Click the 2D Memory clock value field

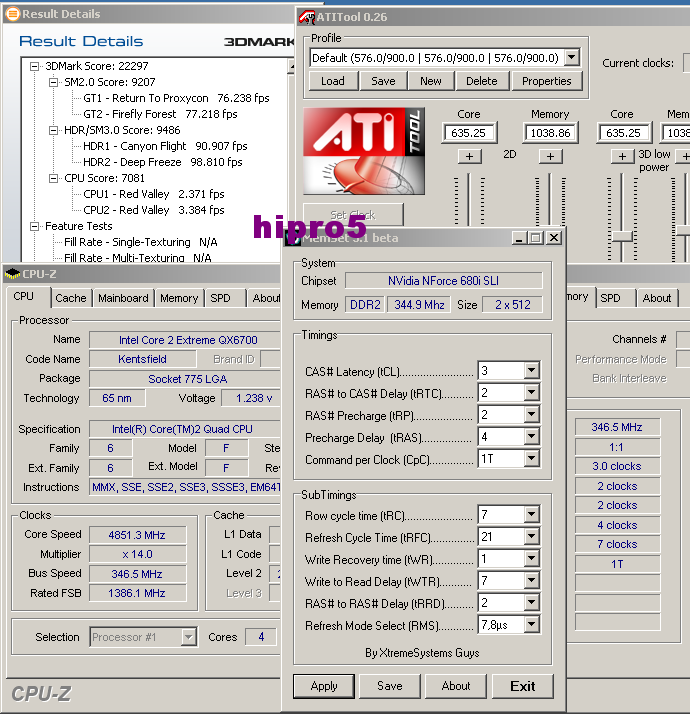point(550,133)
